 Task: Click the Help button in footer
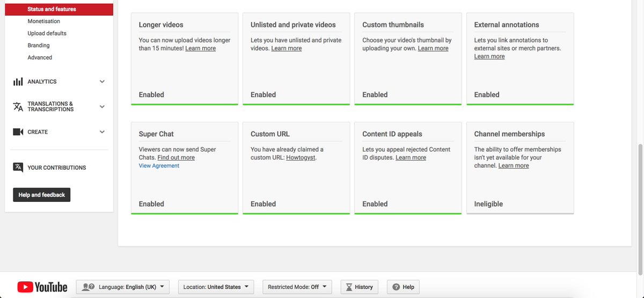pyautogui.click(x=403, y=287)
